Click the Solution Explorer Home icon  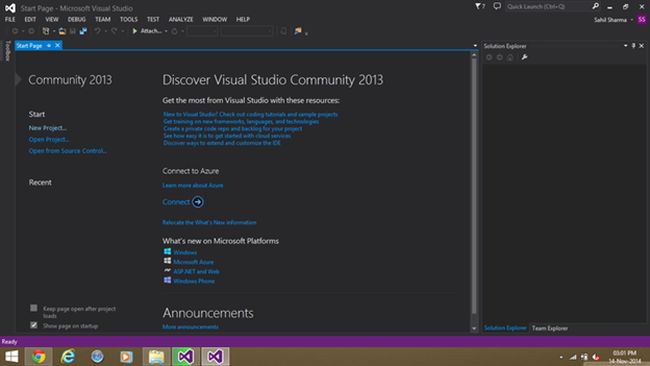point(510,57)
